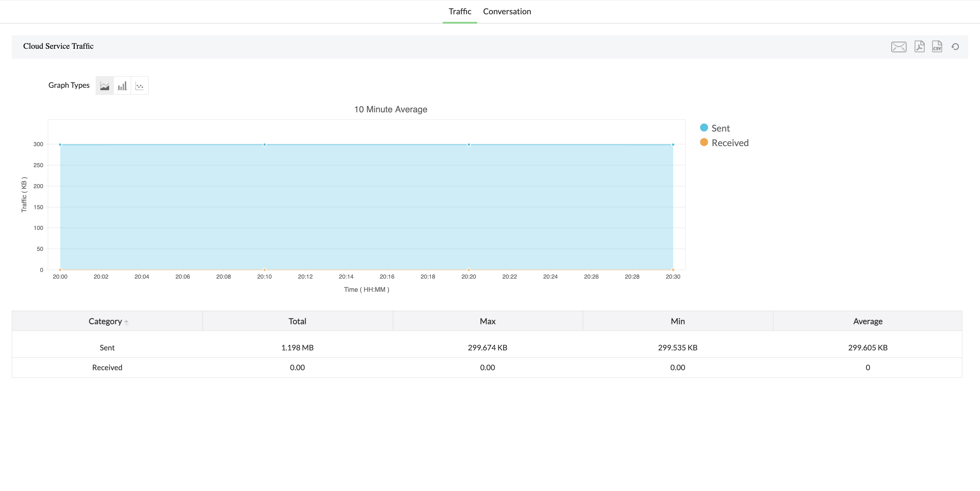Click the Sent data point at 20:20

click(469, 145)
